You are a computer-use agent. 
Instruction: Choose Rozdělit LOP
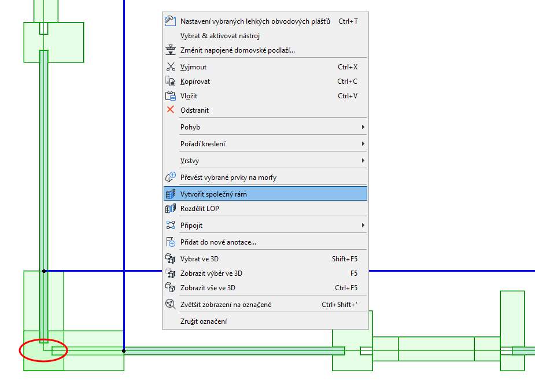tap(265, 209)
